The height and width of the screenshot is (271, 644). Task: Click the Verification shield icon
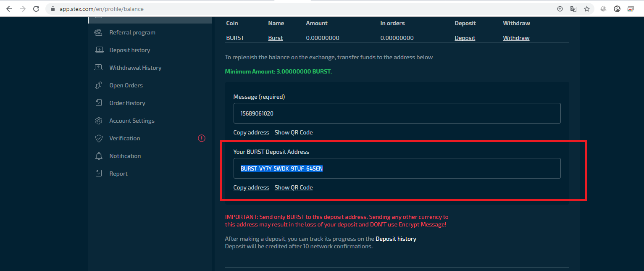(x=99, y=138)
